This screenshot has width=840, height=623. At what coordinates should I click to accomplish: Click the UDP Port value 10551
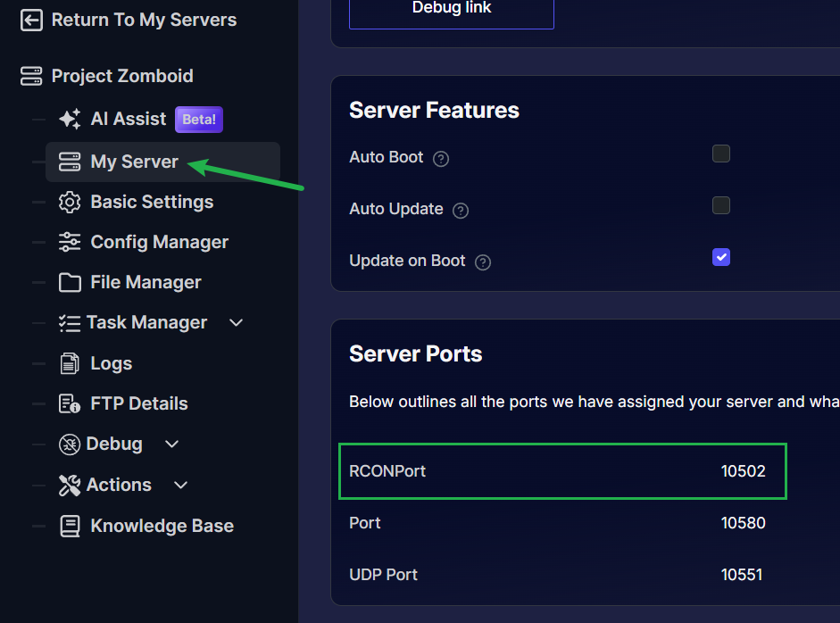(x=742, y=575)
